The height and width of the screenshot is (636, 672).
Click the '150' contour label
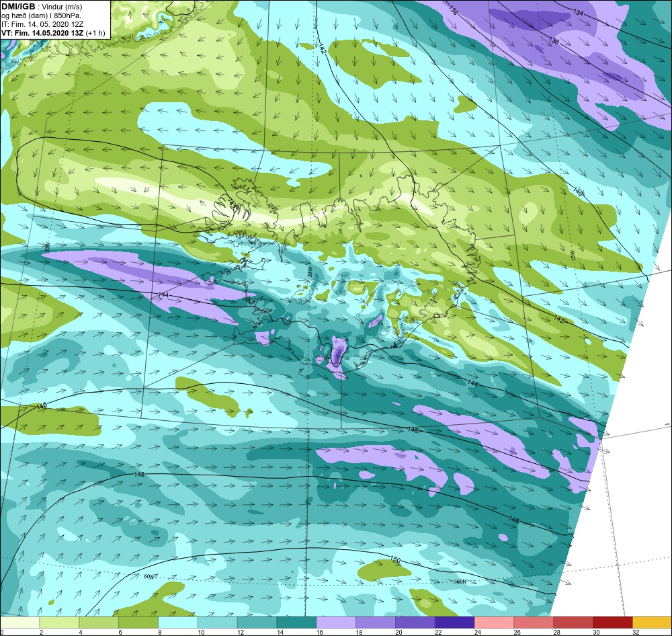point(395,559)
